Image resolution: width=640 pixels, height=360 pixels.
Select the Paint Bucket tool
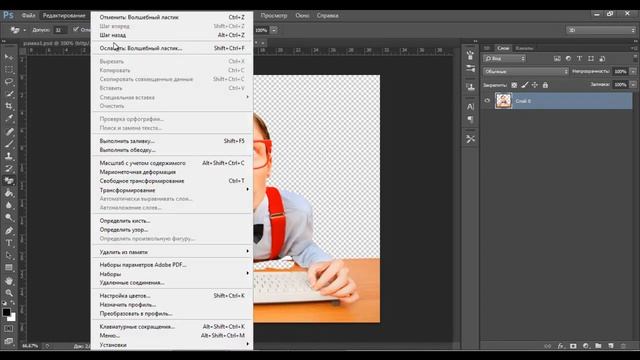click(x=9, y=193)
